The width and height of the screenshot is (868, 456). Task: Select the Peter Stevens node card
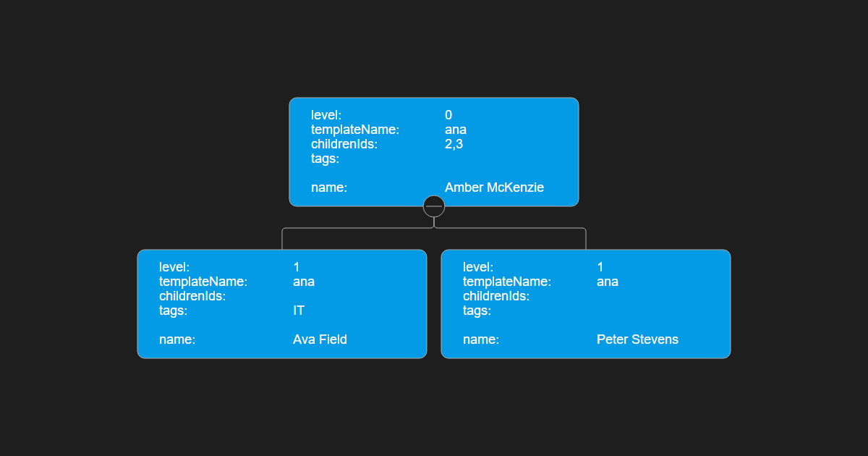[586, 304]
